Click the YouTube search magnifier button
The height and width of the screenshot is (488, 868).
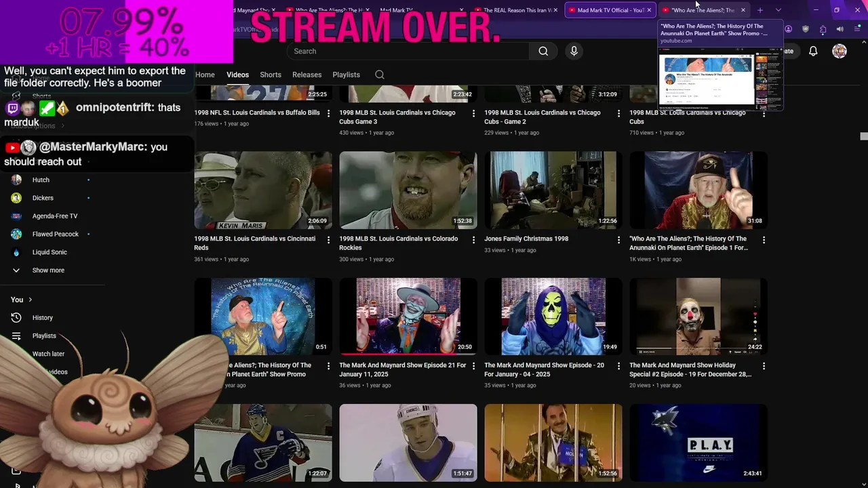[x=543, y=51]
